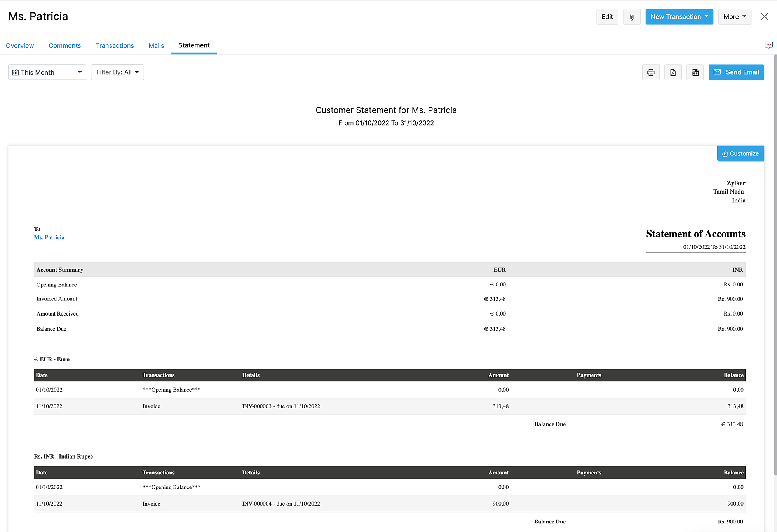777x532 pixels.
Task: Open the Filter By: All dropdown
Action: tap(117, 72)
